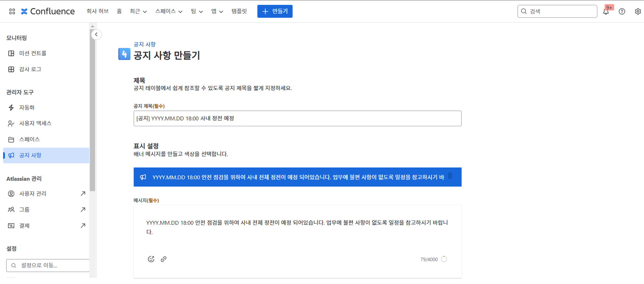This screenshot has width=644, height=284.
Task: Open the settings gear icon
Action: pos(638,12)
